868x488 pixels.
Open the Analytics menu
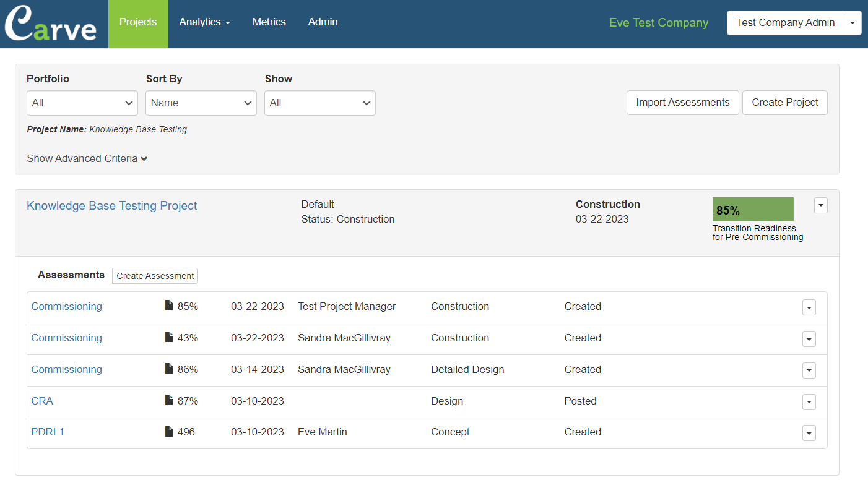204,22
